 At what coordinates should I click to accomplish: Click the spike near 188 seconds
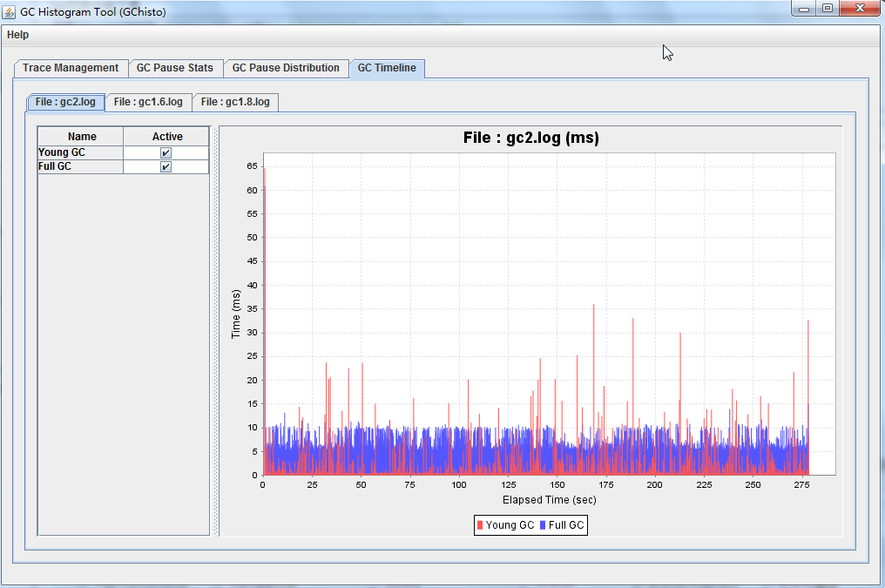(632, 396)
